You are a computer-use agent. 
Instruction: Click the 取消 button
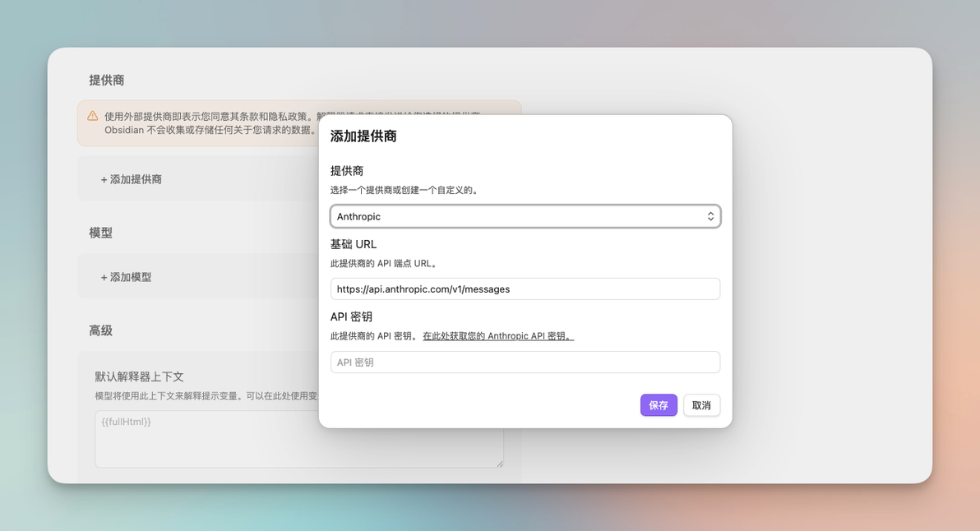tap(701, 405)
